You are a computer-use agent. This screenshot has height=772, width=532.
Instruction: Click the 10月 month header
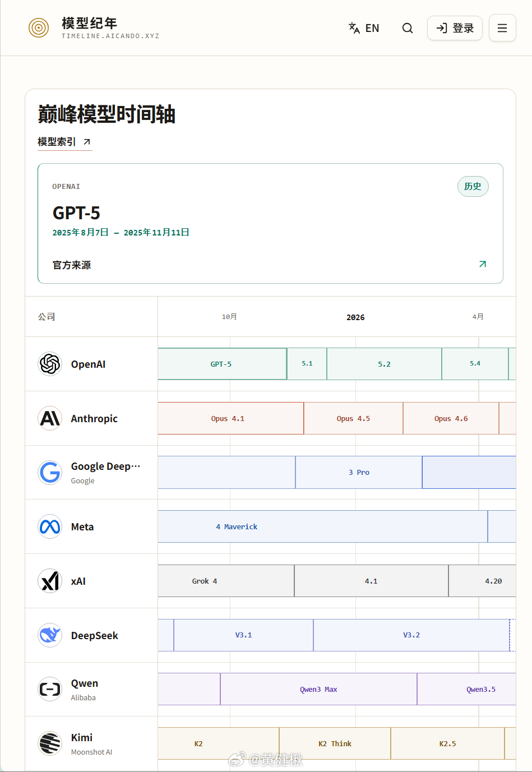coord(229,317)
